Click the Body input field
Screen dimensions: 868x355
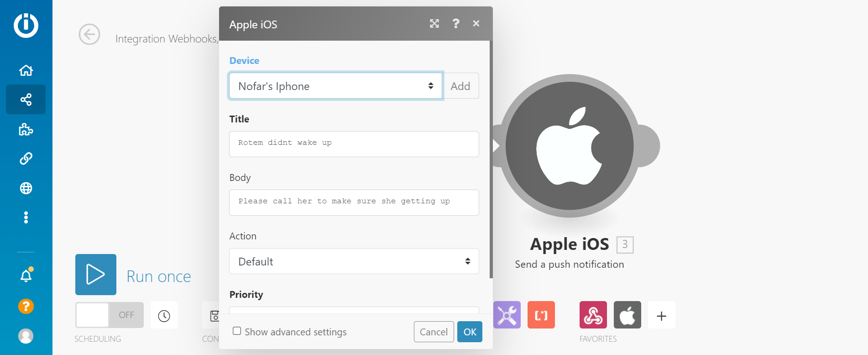pos(354,202)
